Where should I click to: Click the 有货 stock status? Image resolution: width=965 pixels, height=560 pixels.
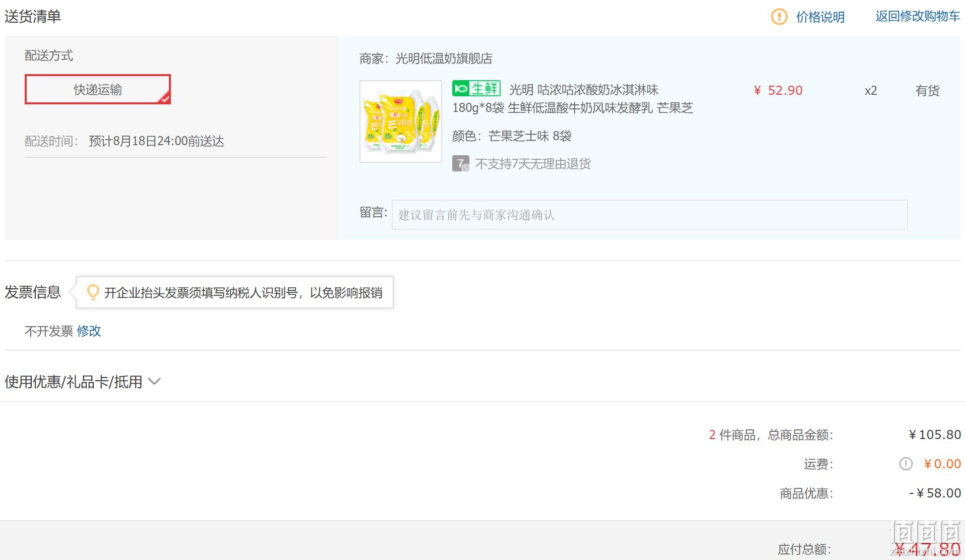click(928, 91)
